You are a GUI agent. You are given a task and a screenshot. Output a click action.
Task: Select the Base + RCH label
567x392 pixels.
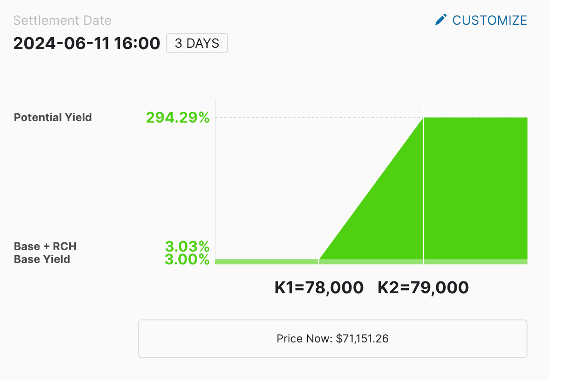pyautogui.click(x=45, y=246)
